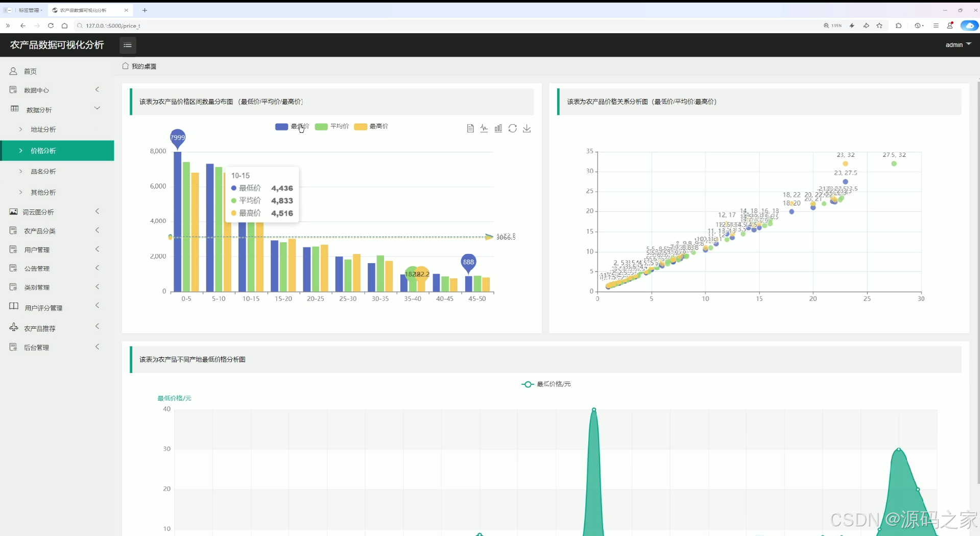Screen dimensions: 980x536
Task: Open 品名分析 submenu item
Action: tap(57, 171)
